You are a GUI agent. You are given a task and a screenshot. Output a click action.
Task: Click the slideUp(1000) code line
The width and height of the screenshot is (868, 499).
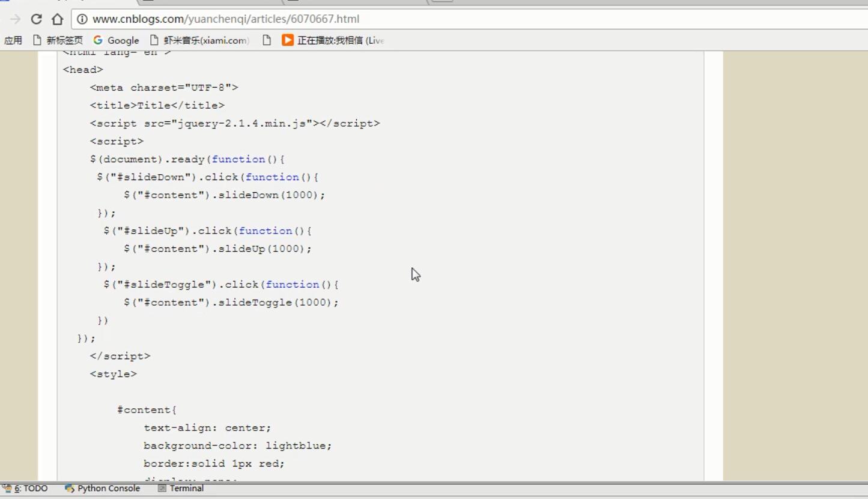(x=218, y=249)
